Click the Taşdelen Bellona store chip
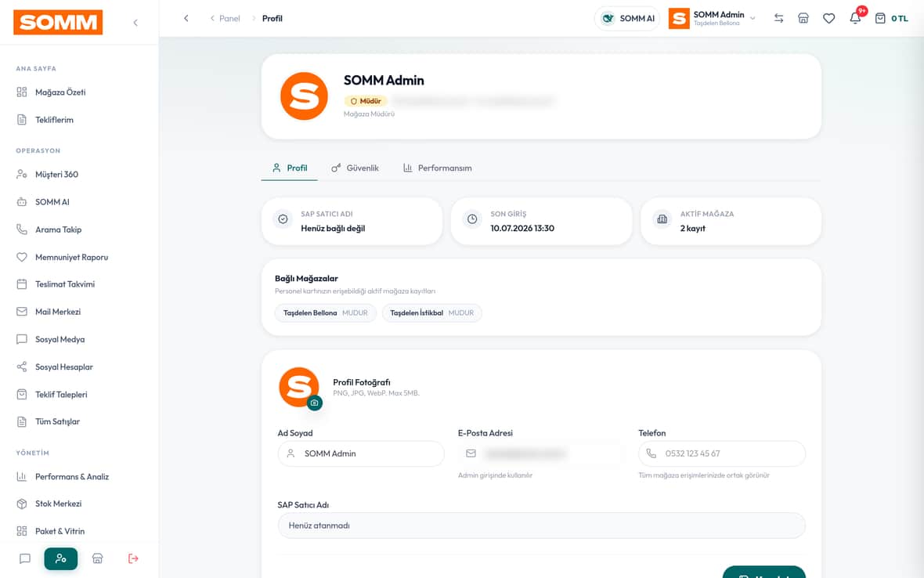 [x=325, y=312]
